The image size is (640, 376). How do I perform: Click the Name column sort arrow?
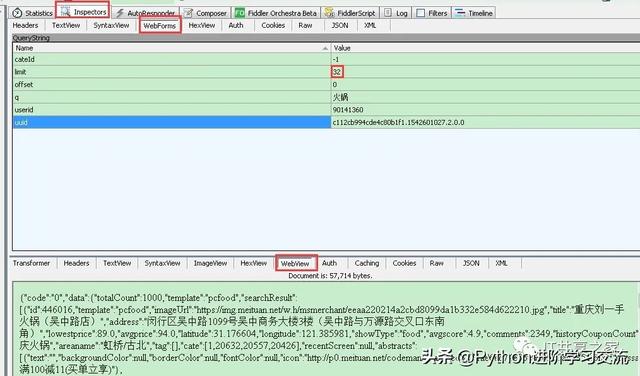(x=325, y=49)
